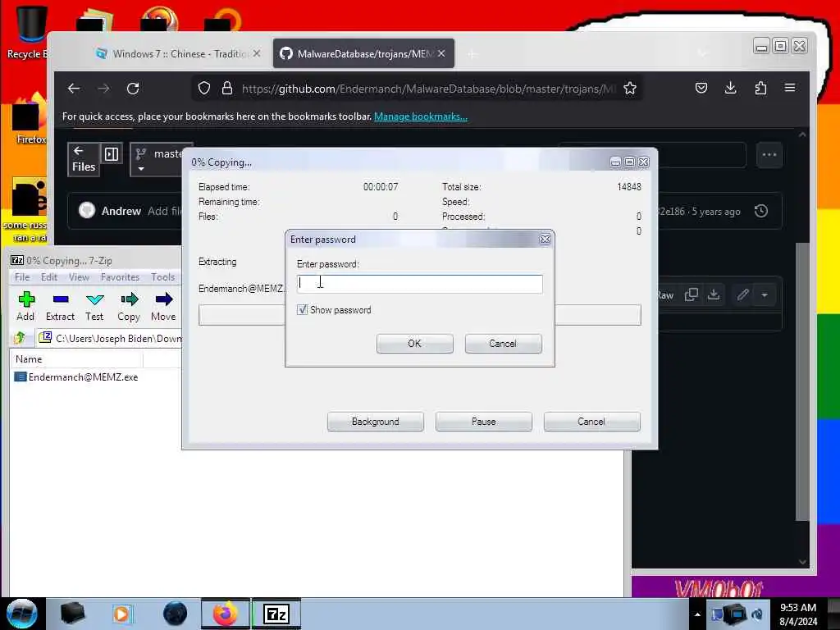Click Firefox back arrow button
The height and width of the screenshot is (630, 840).
point(74,89)
